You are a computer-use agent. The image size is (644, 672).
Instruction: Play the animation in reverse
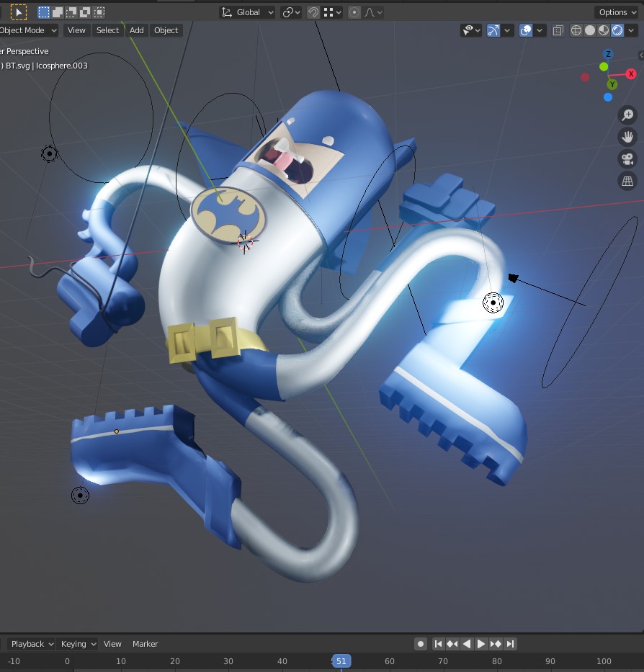pyautogui.click(x=467, y=644)
